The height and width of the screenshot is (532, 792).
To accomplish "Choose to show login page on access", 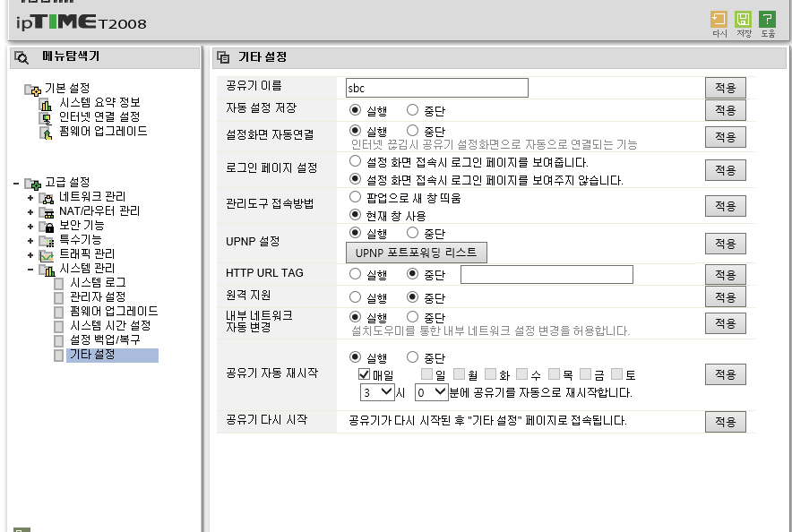I will (355, 161).
